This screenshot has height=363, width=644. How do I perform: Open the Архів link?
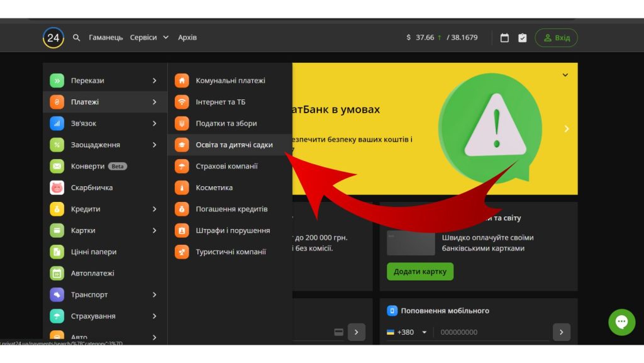187,38
